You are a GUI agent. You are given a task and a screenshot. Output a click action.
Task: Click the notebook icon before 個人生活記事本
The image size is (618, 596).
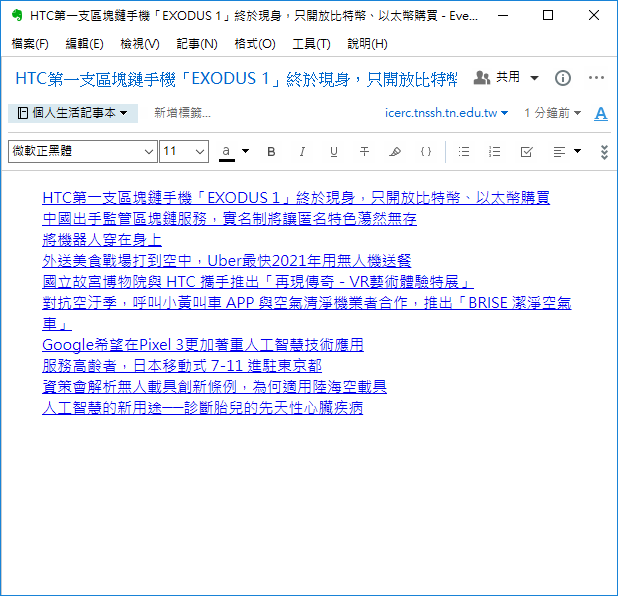click(x=23, y=113)
